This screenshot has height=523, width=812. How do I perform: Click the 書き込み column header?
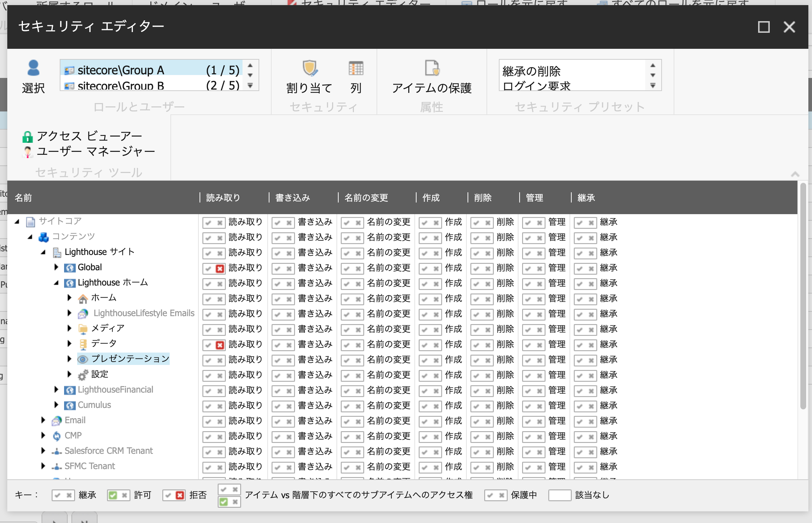tap(293, 198)
